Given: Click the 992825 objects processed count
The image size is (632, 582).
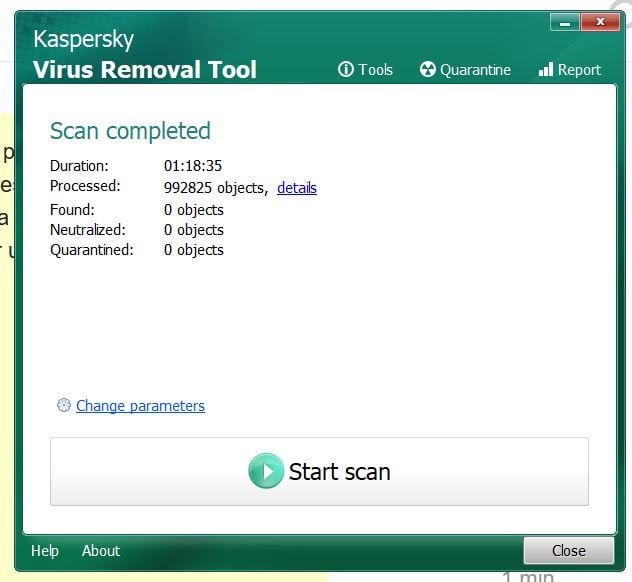Looking at the screenshot, I should 215,188.
